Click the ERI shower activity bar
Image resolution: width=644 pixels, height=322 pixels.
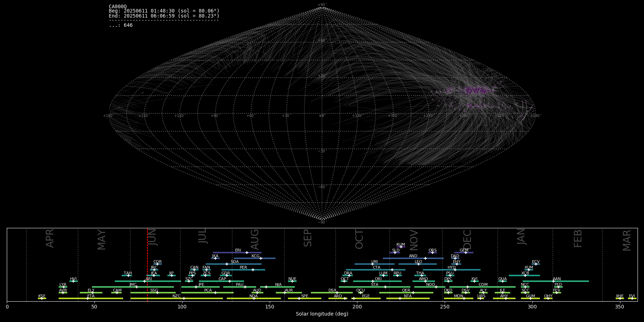[237, 253]
